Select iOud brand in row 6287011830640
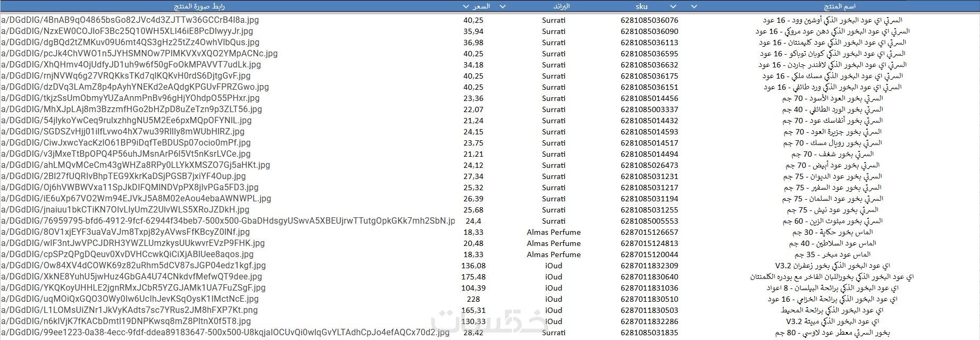The width and height of the screenshot is (980, 340). (554, 277)
